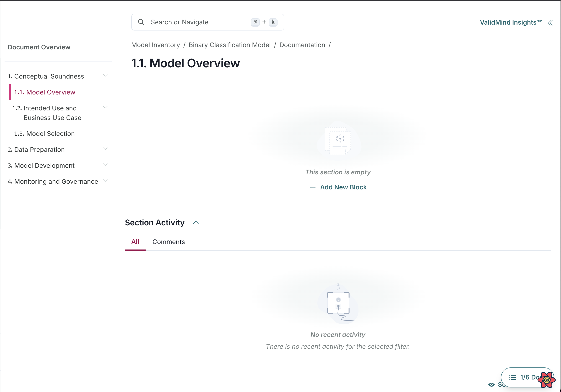Image resolution: width=561 pixels, height=392 pixels.
Task: Select the All activity tab
Action: point(135,242)
